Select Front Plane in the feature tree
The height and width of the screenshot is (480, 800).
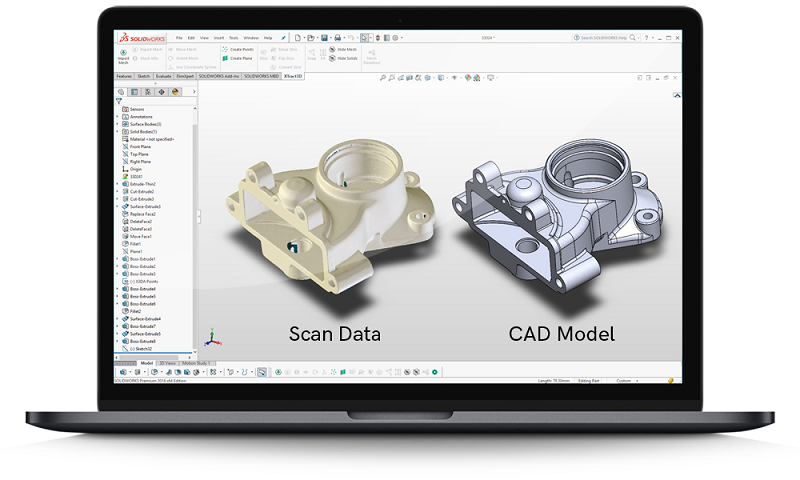140,146
